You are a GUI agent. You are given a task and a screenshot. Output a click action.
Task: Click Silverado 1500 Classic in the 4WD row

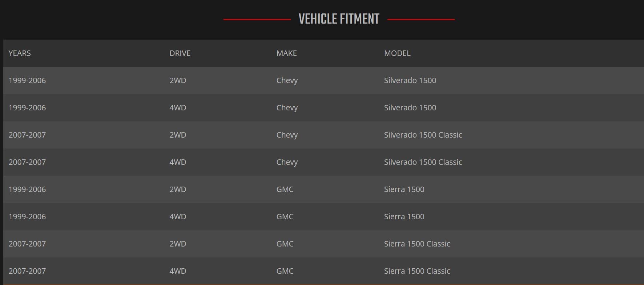(423, 162)
